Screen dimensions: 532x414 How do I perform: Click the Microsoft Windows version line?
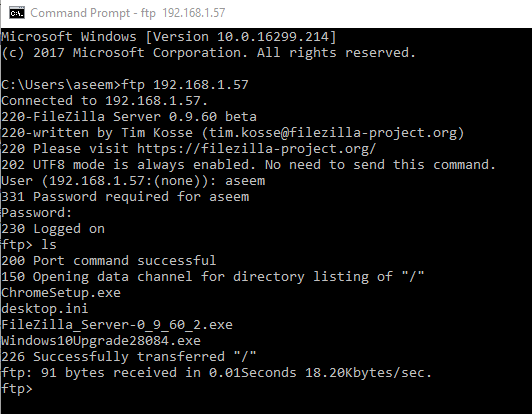point(169,37)
